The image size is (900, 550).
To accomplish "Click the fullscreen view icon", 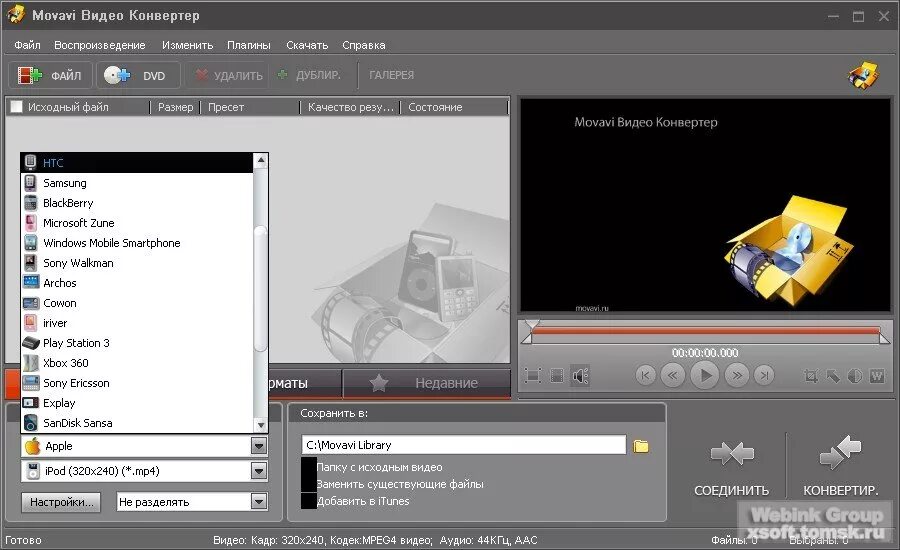I will click(533, 376).
